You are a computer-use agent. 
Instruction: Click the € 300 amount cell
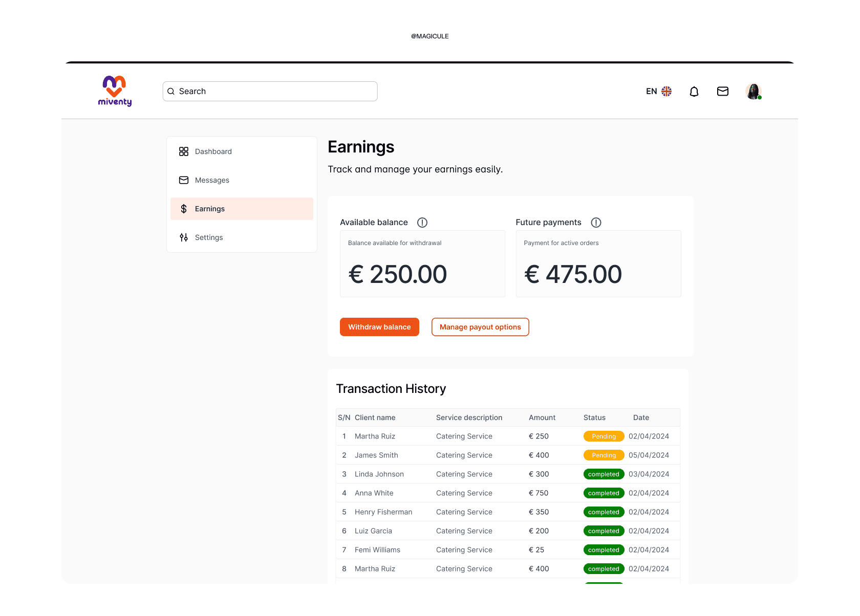pyautogui.click(x=539, y=474)
